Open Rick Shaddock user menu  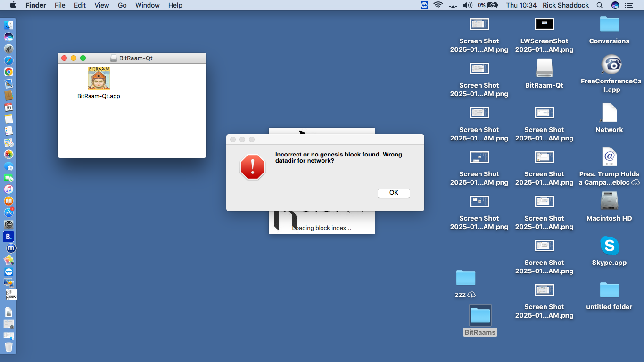point(566,5)
